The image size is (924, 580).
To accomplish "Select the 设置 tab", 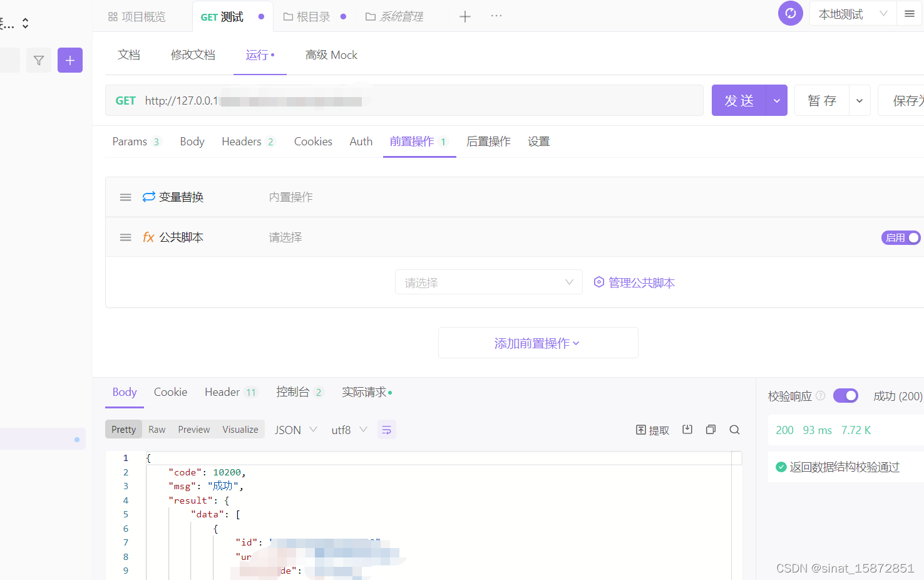I will (538, 142).
